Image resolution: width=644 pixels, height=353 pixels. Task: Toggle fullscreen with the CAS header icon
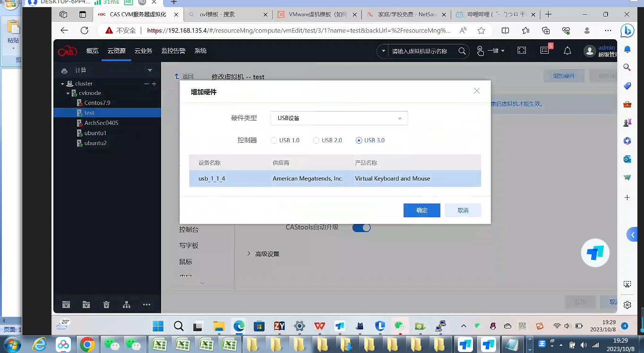tap(522, 51)
